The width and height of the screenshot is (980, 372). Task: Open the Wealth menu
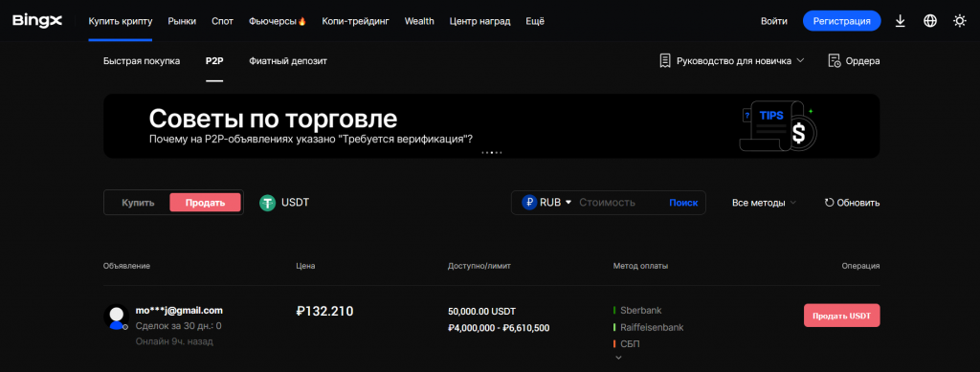pyautogui.click(x=419, y=21)
